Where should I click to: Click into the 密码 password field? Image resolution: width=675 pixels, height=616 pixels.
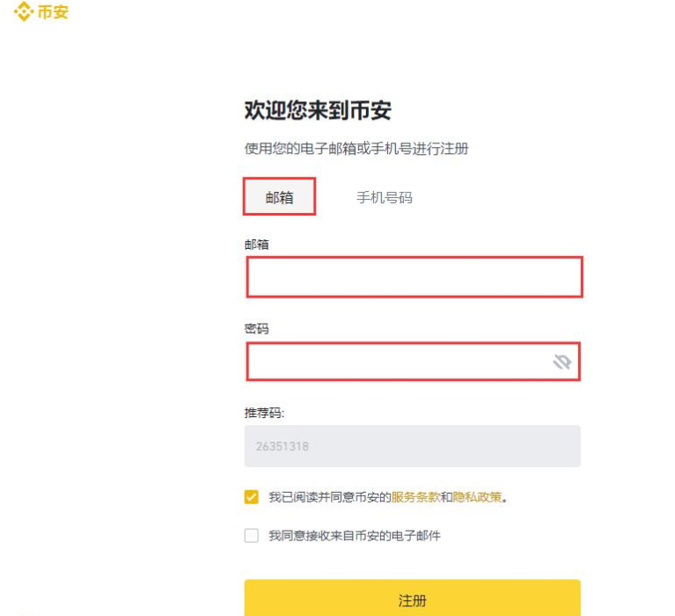tap(398, 362)
